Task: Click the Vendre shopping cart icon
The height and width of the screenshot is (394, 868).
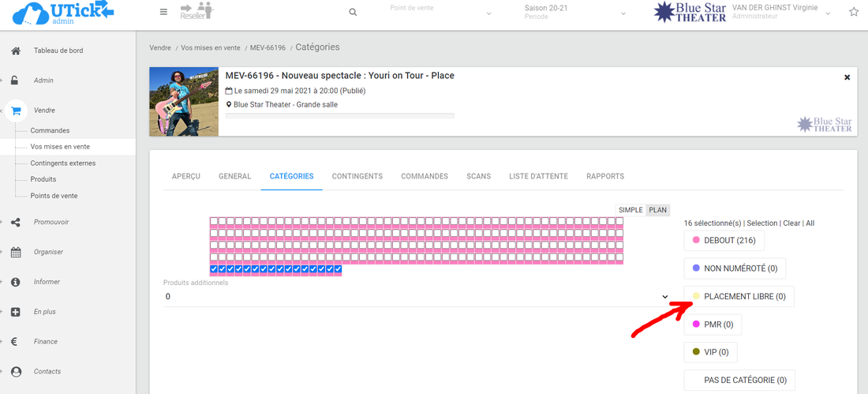Action: pos(16,111)
